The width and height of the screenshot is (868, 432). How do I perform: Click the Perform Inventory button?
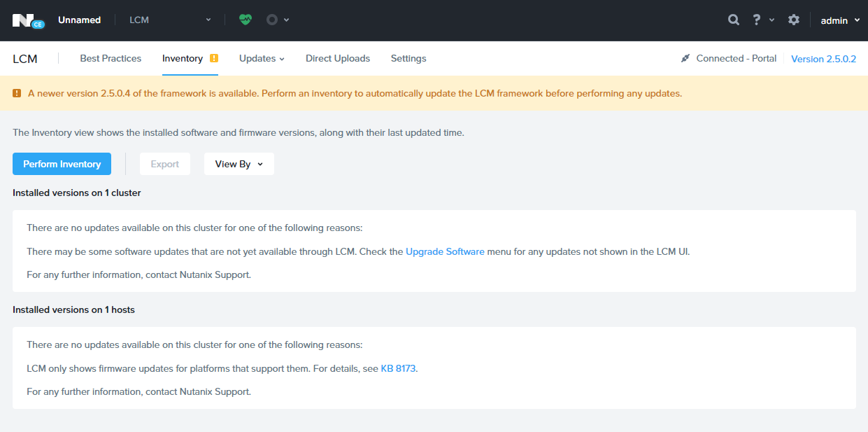pyautogui.click(x=62, y=164)
